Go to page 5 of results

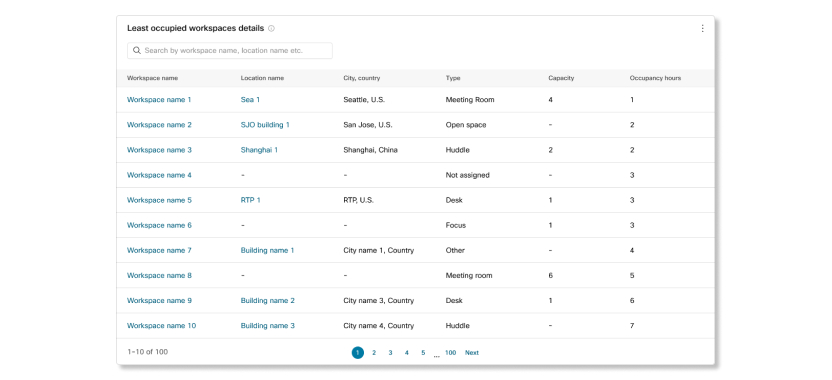coord(423,353)
